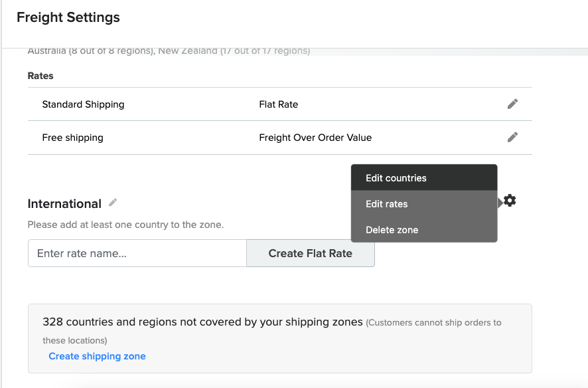Click the Create Flat Rate button

coord(311,253)
